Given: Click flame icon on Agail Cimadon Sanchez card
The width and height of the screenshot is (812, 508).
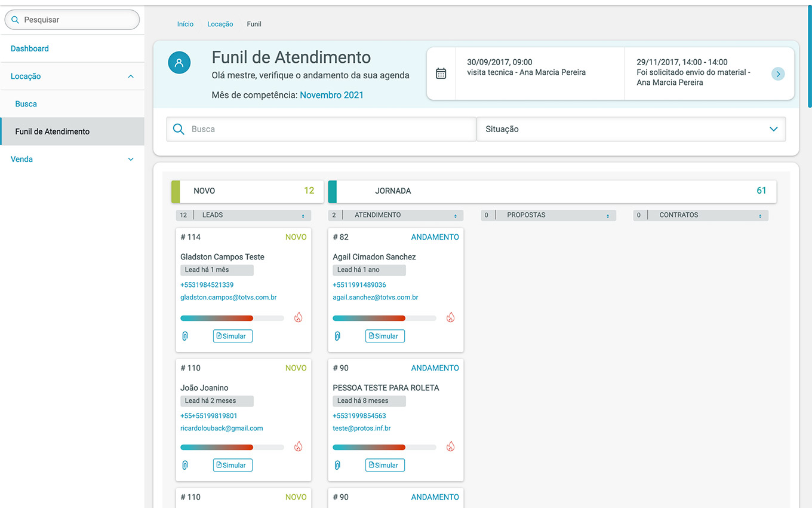Looking at the screenshot, I should click(x=450, y=317).
